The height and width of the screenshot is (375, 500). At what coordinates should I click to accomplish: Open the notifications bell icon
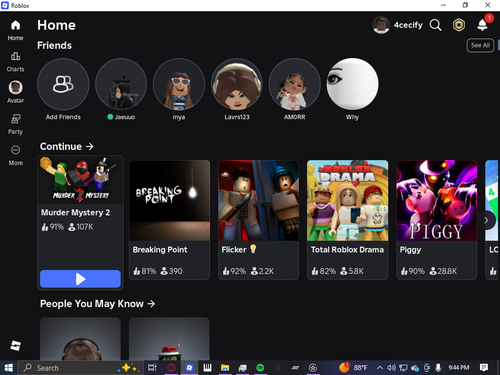click(482, 25)
